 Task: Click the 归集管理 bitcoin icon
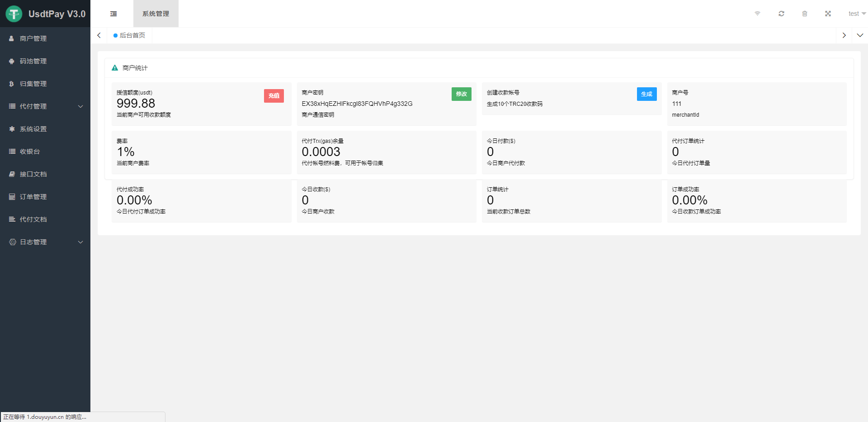pos(12,84)
